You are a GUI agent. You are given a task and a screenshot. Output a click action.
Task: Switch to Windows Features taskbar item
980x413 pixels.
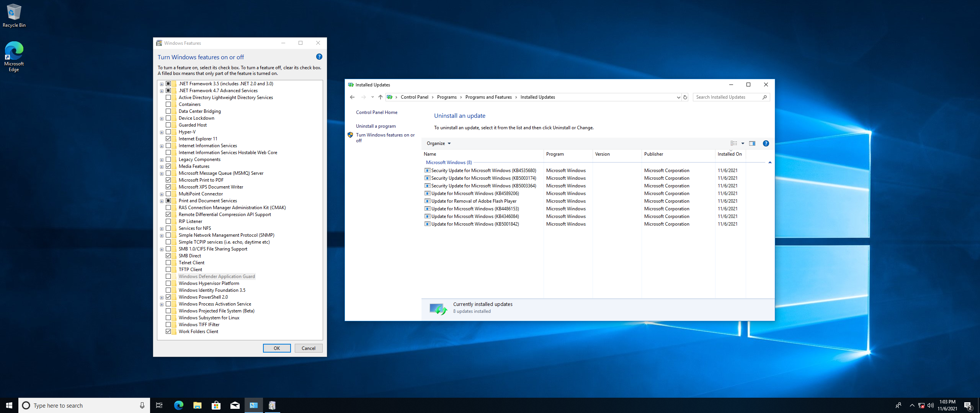tap(272, 405)
